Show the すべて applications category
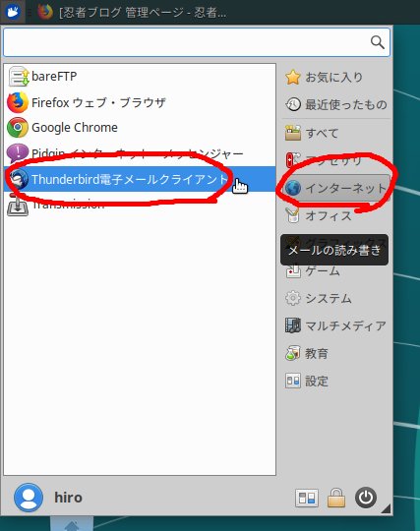 [x=336, y=133]
